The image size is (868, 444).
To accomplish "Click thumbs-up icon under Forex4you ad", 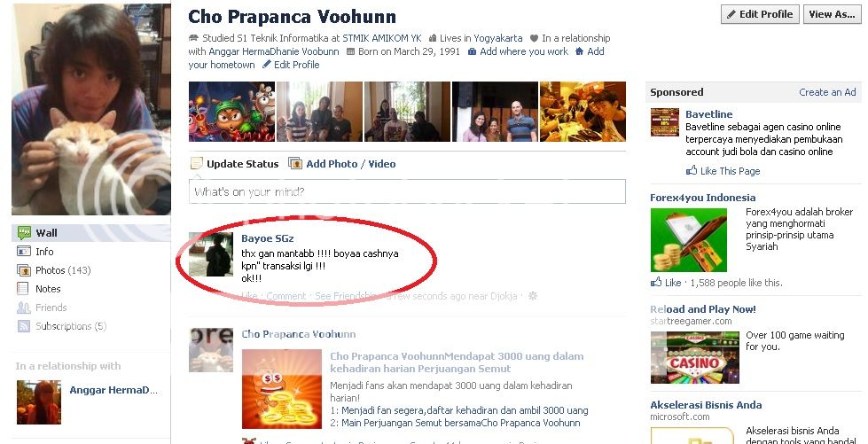I will point(656,283).
